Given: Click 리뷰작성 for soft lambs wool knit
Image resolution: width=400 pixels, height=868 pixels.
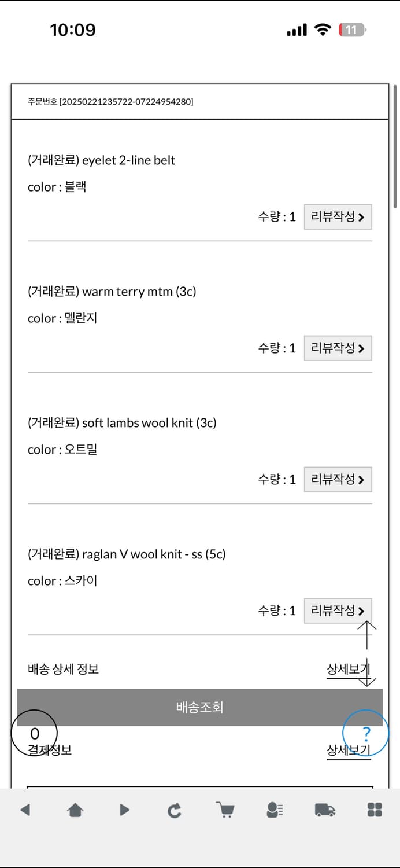Looking at the screenshot, I should click(x=338, y=479).
